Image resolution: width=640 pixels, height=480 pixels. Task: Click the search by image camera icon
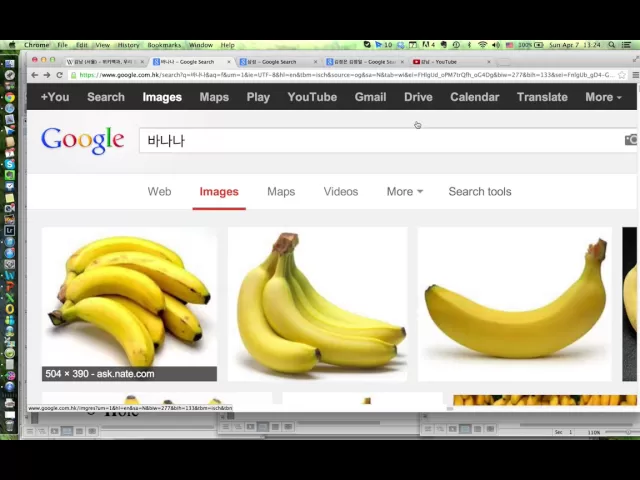(x=631, y=140)
